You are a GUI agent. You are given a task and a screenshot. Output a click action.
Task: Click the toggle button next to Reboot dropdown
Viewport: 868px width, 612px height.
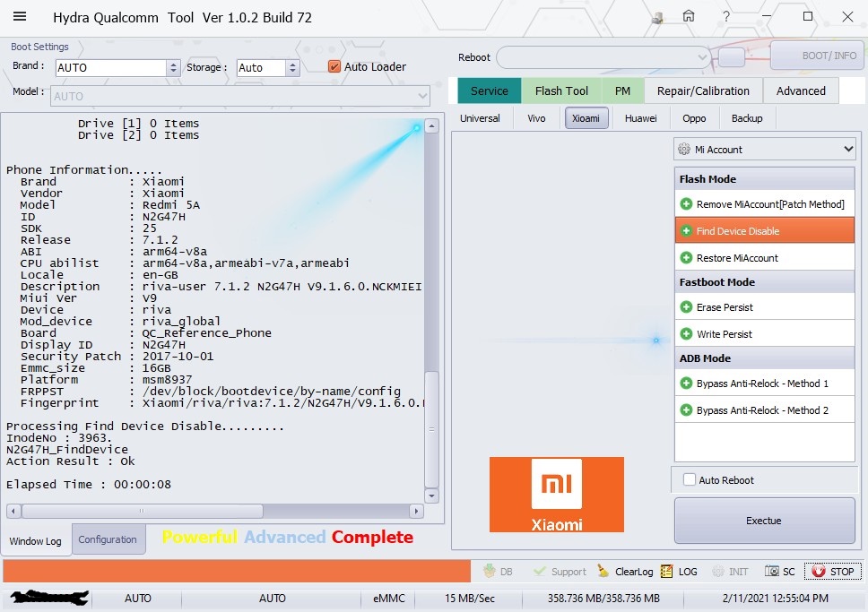pyautogui.click(x=732, y=57)
